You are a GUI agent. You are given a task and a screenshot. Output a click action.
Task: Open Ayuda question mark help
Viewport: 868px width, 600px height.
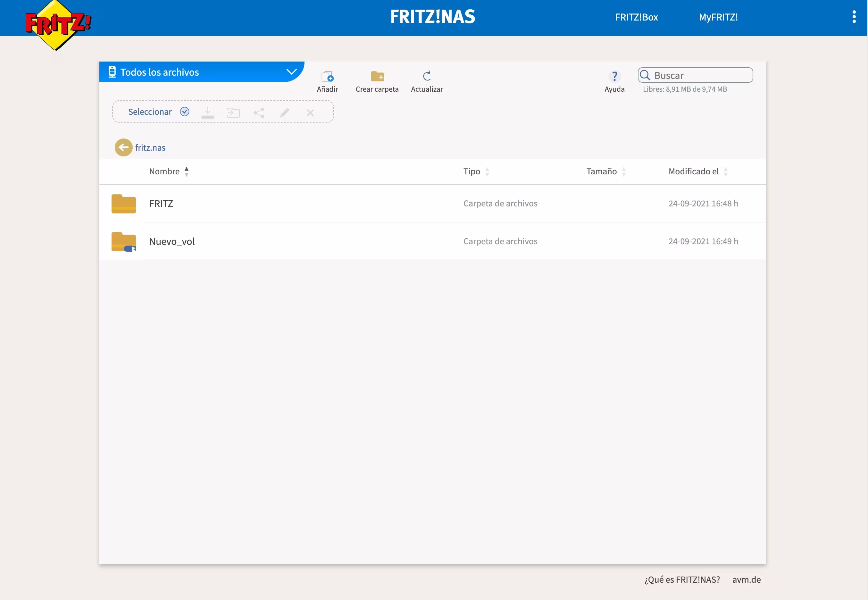pos(614,76)
